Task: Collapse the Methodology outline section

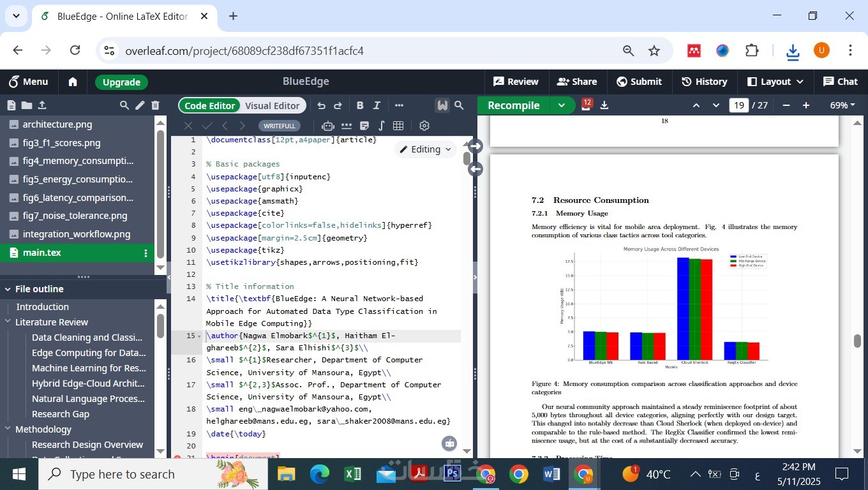Action: [x=8, y=429]
